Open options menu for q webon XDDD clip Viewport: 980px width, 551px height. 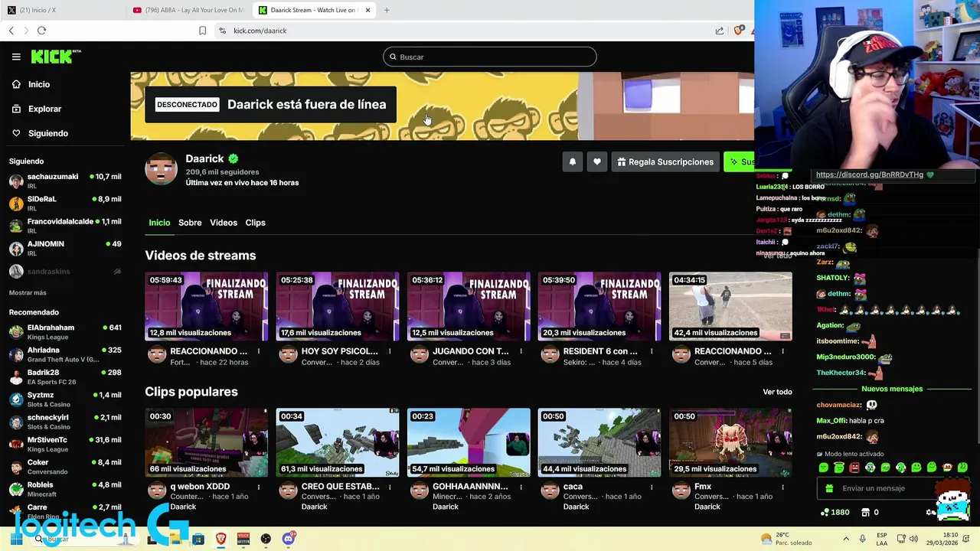tap(259, 487)
